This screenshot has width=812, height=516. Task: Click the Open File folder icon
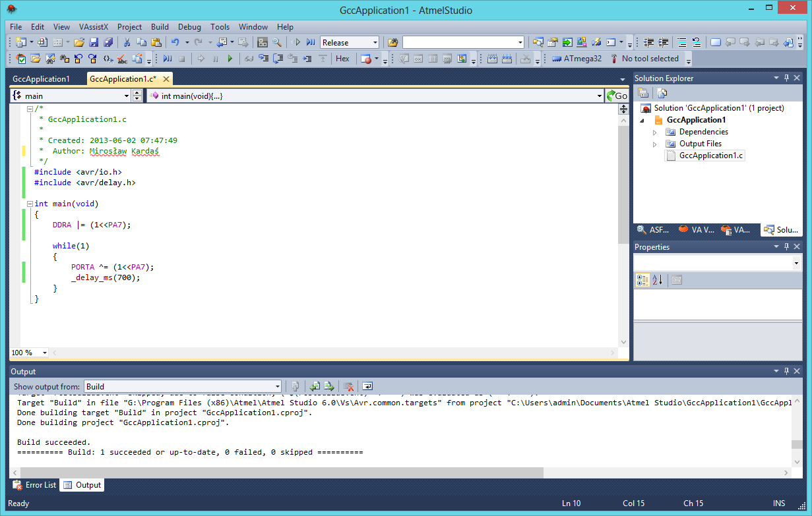[78, 42]
